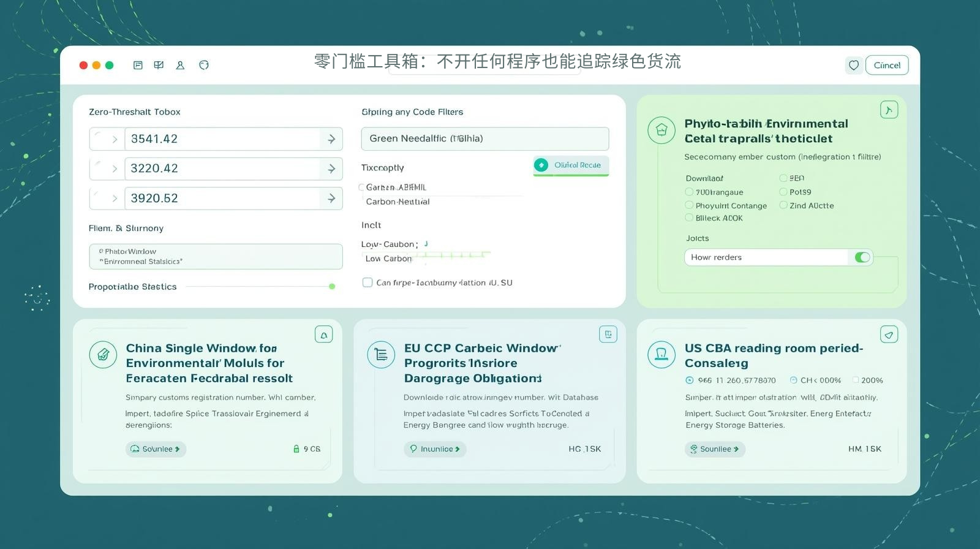Viewport: 980px width, 549px height.
Task: Click the user profile icon in title bar
Action: tap(180, 65)
